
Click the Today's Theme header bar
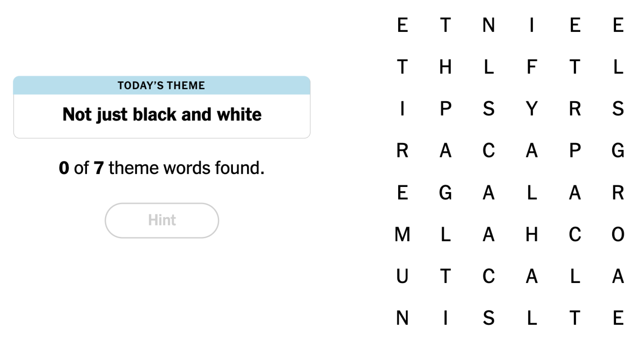pos(162,85)
